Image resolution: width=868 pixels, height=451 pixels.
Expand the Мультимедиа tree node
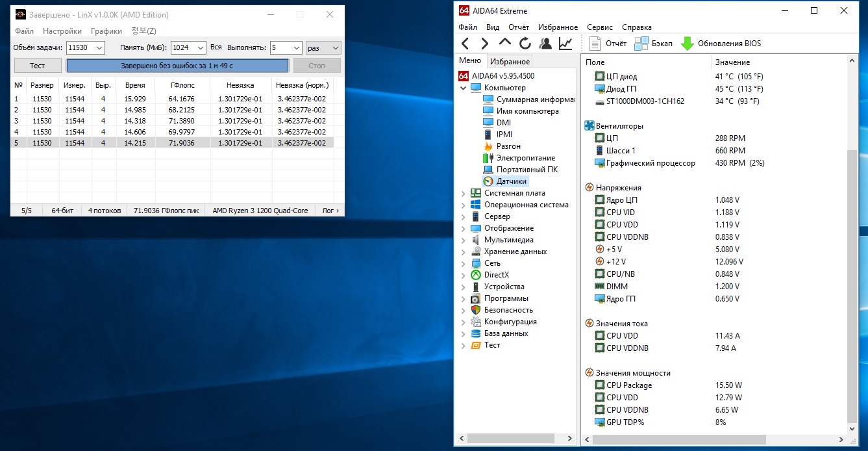(463, 240)
